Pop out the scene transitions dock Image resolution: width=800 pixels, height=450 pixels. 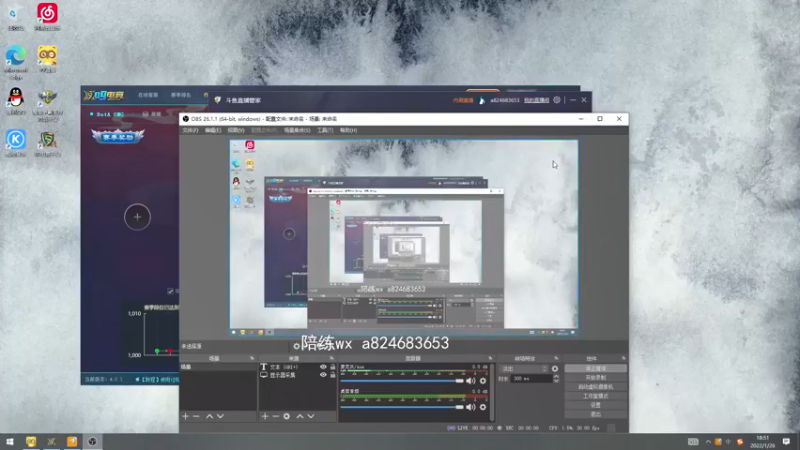click(556, 358)
